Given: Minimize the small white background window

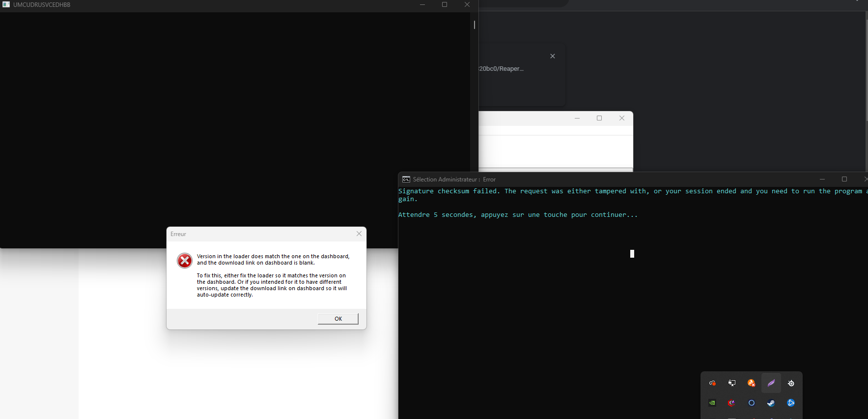Looking at the screenshot, I should click(x=577, y=118).
